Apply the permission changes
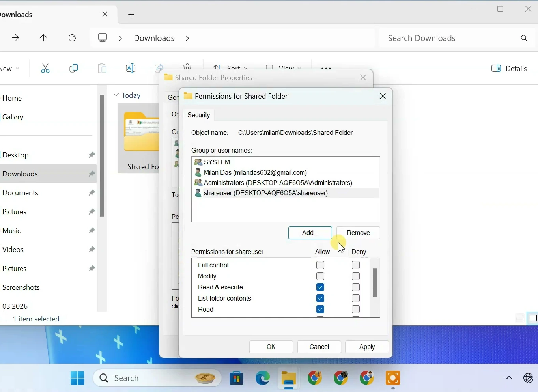538x392 pixels. 367,347
